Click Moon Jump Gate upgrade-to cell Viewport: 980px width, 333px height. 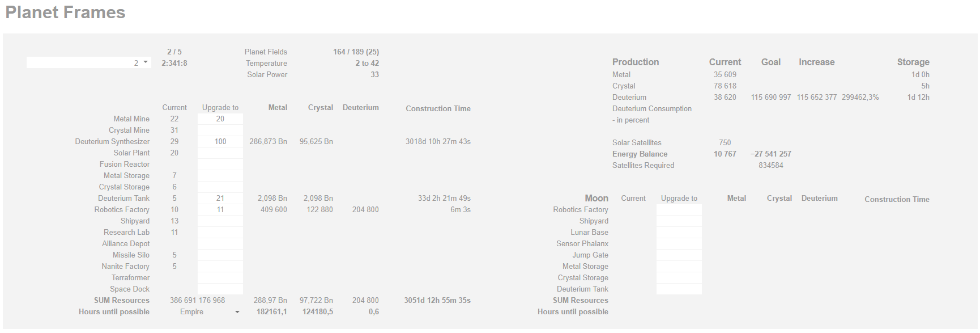click(679, 255)
